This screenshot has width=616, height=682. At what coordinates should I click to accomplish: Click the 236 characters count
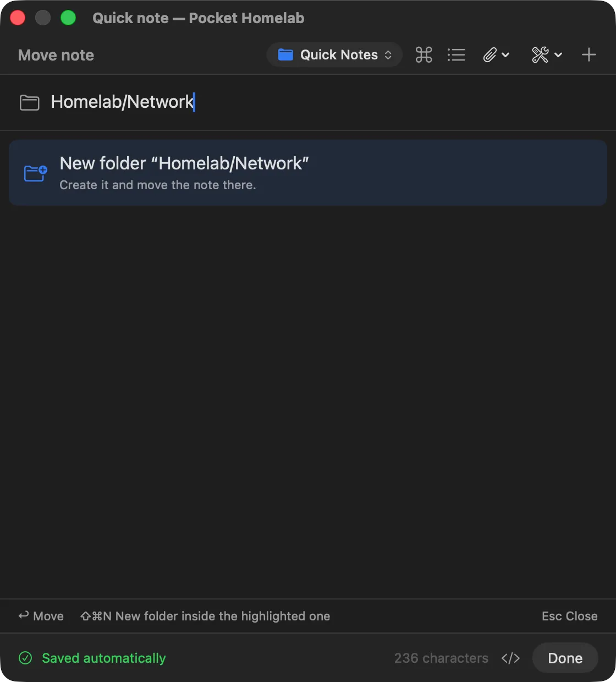tap(441, 658)
